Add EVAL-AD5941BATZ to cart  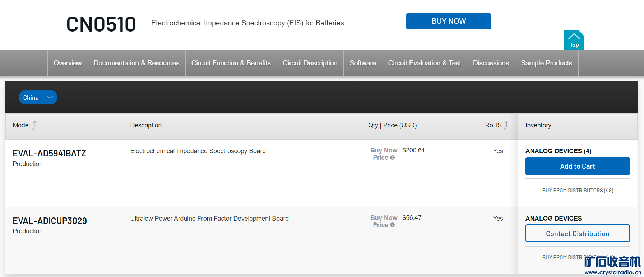578,166
